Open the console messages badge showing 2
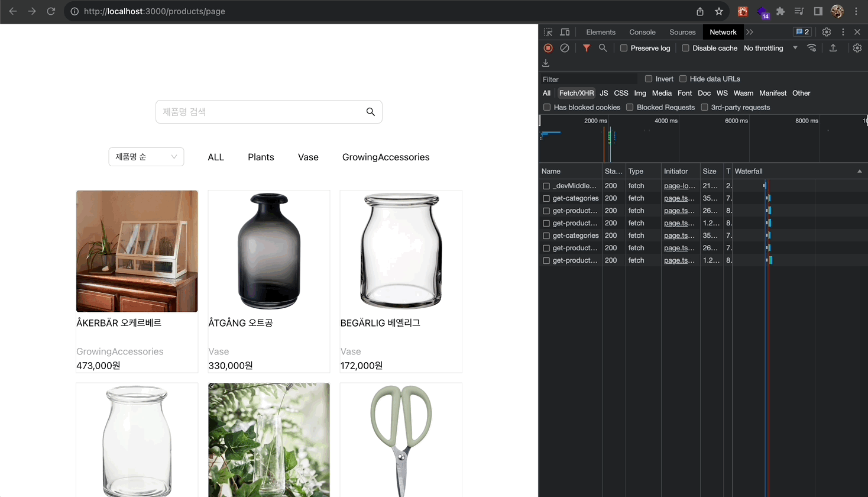 pos(802,32)
